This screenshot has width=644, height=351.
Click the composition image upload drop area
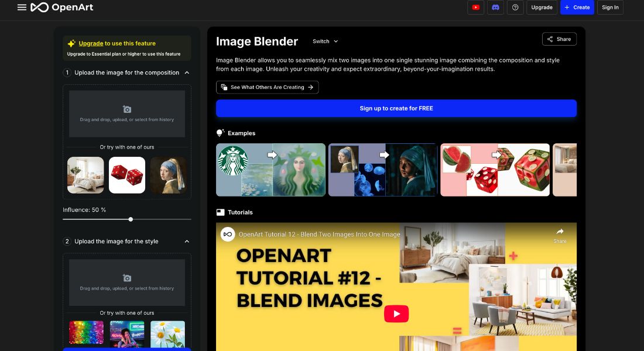tap(127, 113)
